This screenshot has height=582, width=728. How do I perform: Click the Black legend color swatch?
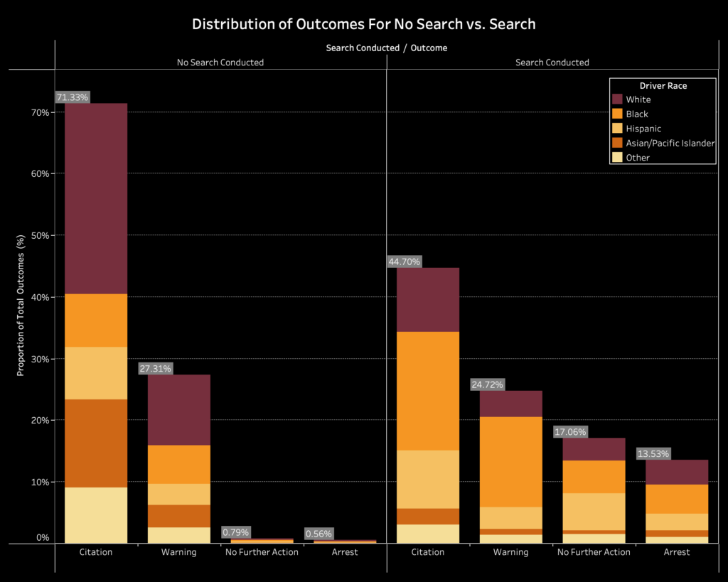pos(617,114)
